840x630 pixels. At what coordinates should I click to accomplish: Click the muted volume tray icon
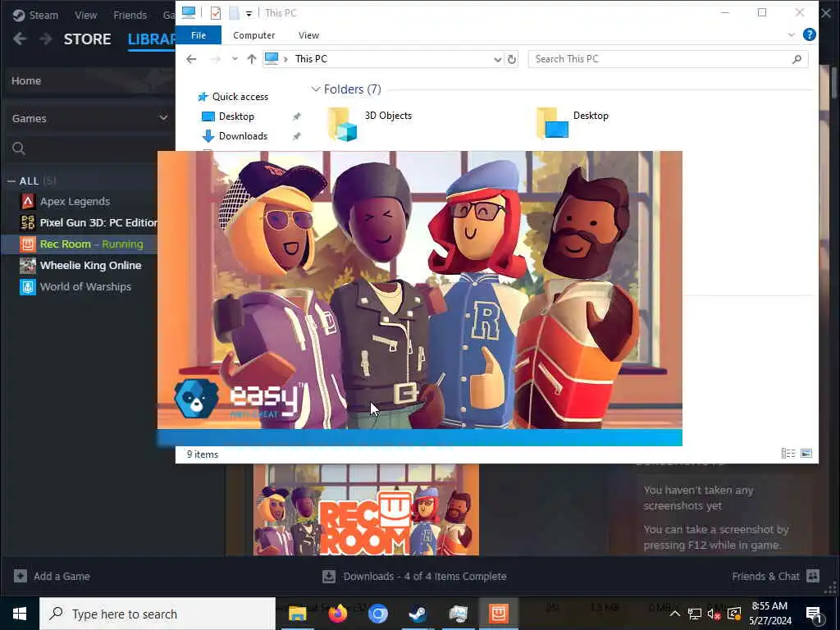[714, 614]
